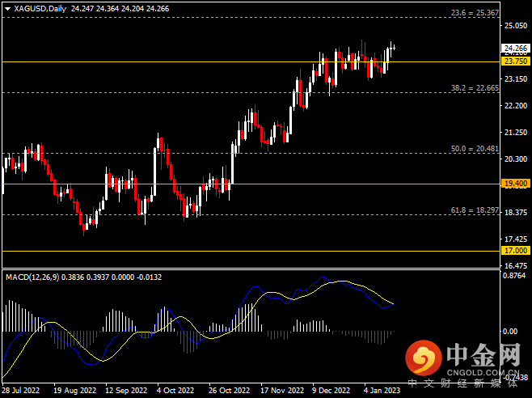The height and width of the screenshot is (398, 532).
Task: Select the 23.750 price level tag
Action: tap(515, 61)
